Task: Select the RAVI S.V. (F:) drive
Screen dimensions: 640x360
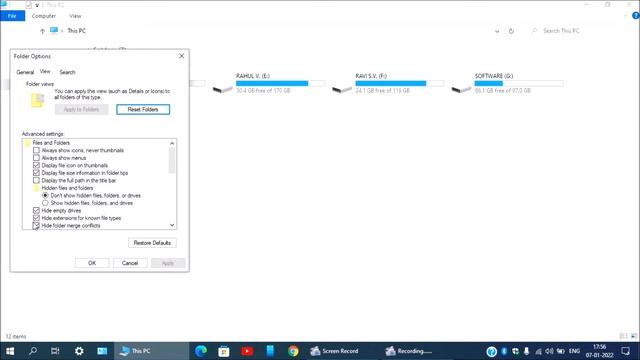Action: [388, 83]
